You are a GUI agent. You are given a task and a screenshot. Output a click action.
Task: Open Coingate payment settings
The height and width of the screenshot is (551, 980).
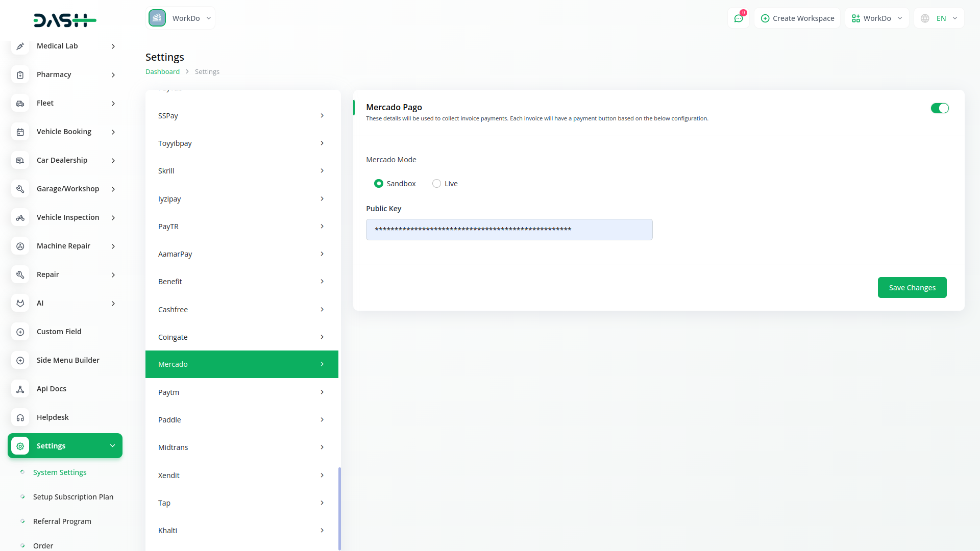[242, 337]
